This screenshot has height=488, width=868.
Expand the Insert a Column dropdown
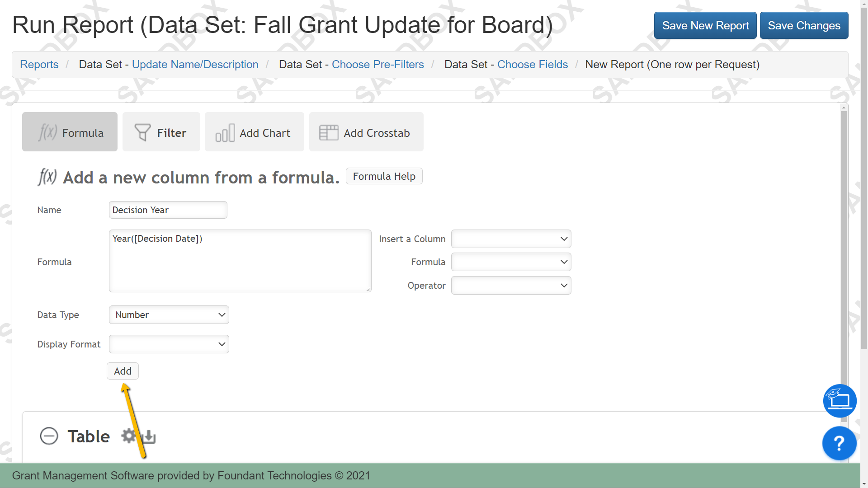pyautogui.click(x=511, y=239)
